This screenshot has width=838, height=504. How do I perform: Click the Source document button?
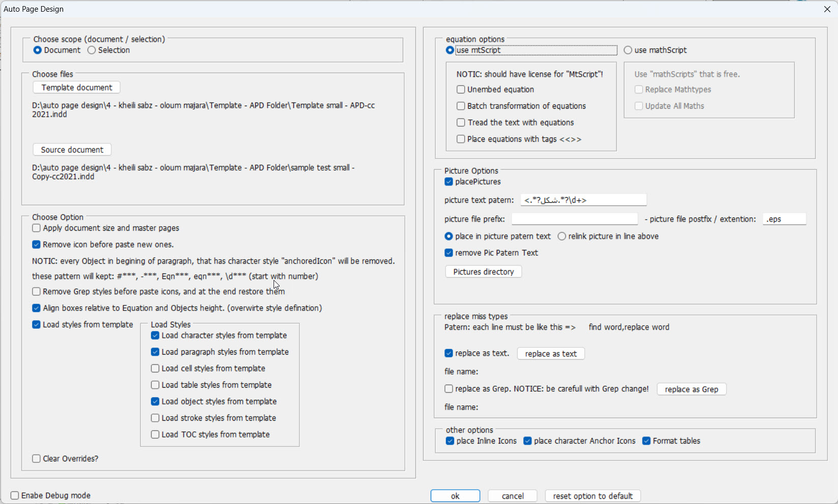[72, 150]
